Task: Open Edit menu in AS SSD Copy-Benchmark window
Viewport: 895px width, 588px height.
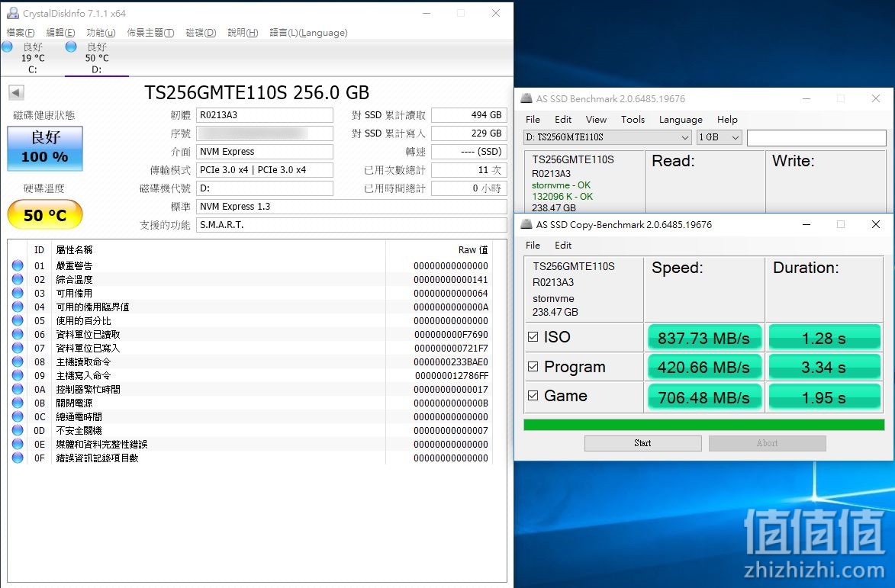Action: coord(563,246)
